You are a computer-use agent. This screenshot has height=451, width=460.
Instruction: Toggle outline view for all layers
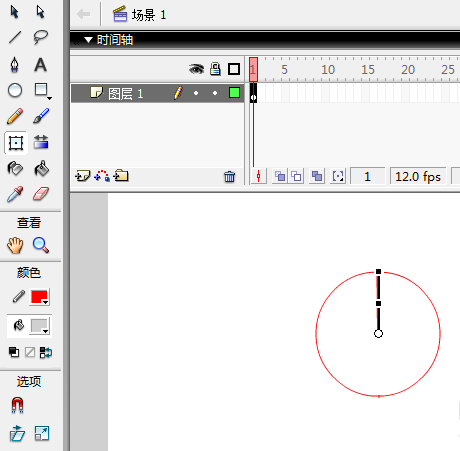pos(234,69)
